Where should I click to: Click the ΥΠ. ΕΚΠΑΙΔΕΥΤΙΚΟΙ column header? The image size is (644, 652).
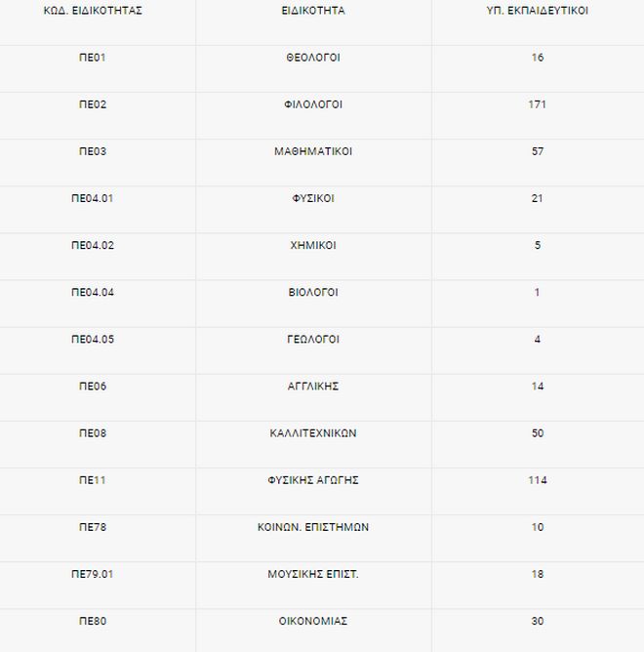pyautogui.click(x=538, y=12)
